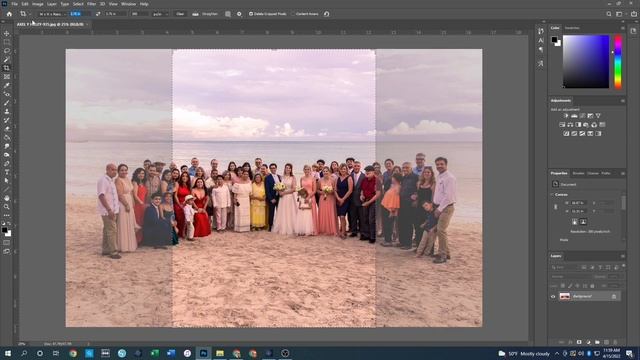The image size is (640, 360).
Task: Set canvas orientation to landscape
Action: (x=583, y=222)
